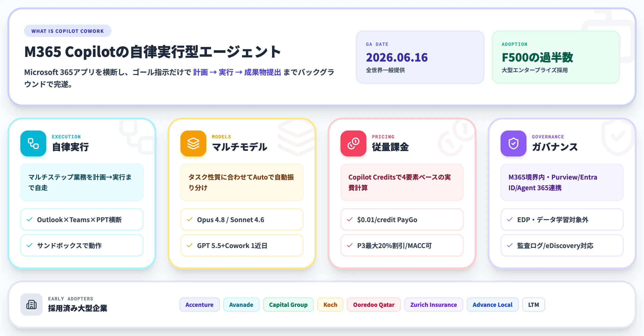Screen dimensions: 644x336
Task: Select the Advance Local tag
Action: tap(492, 305)
